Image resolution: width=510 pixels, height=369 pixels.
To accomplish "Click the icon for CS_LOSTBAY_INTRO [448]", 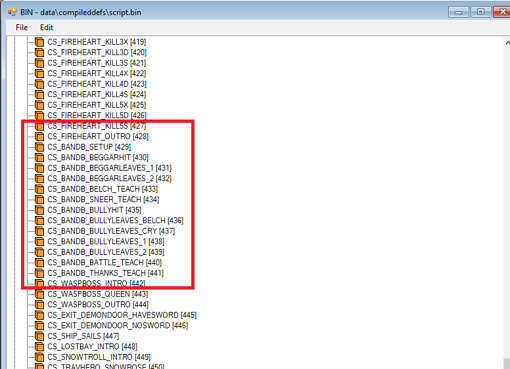I will click(x=39, y=347).
